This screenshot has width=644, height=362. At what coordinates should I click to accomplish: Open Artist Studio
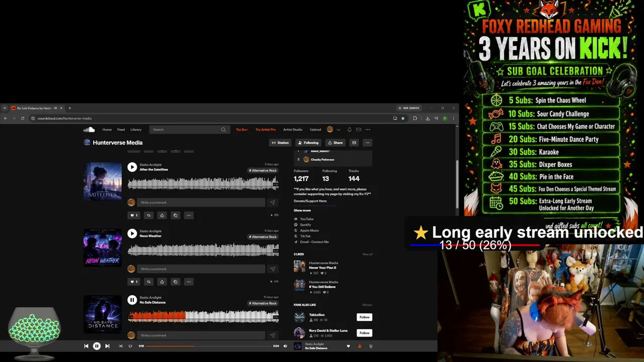pyautogui.click(x=293, y=130)
